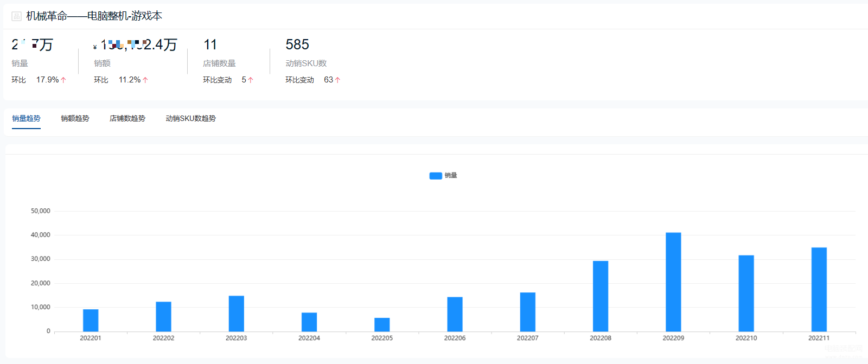Click the blue 销量 legend color swatch
The height and width of the screenshot is (364, 868).
click(x=436, y=176)
